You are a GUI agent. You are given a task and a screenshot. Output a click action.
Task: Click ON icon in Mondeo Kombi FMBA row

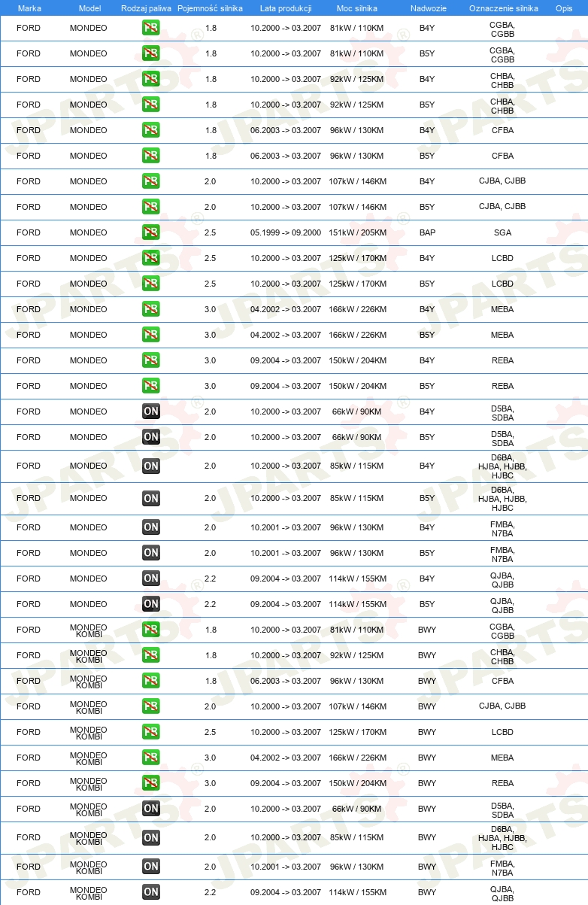coord(151,867)
